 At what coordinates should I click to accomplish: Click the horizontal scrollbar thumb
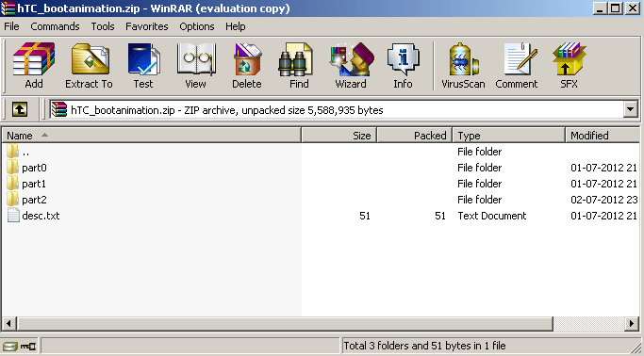pyautogui.click(x=285, y=324)
